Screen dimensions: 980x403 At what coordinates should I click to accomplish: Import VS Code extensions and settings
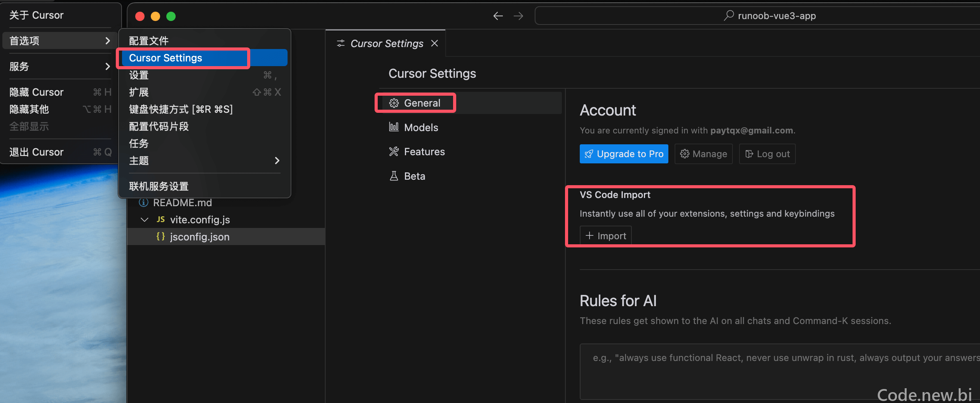click(x=606, y=236)
